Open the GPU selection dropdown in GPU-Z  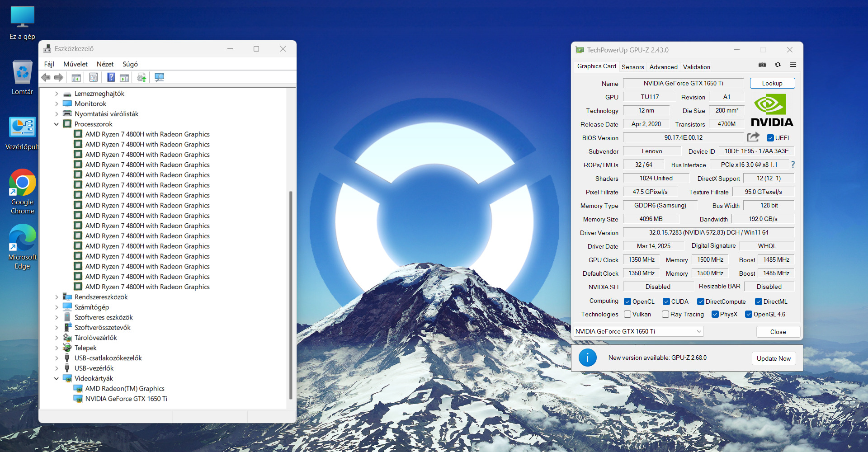click(638, 331)
